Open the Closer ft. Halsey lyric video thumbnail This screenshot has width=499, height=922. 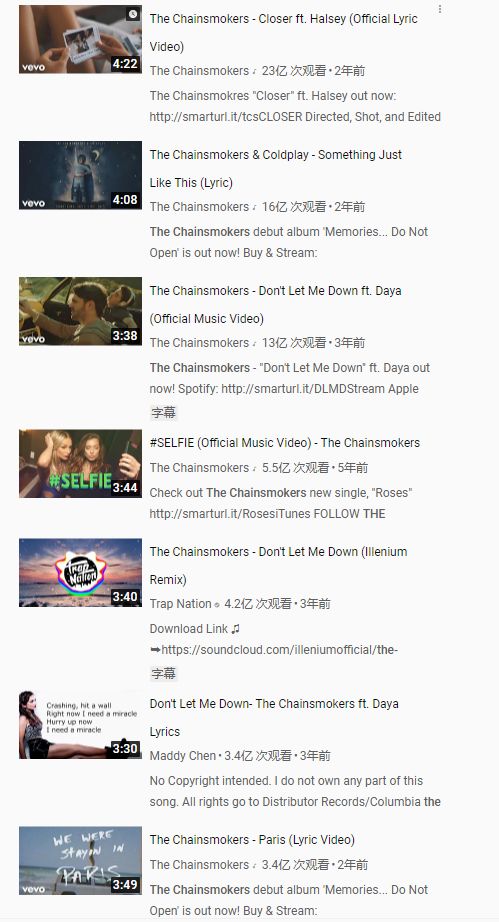81,39
